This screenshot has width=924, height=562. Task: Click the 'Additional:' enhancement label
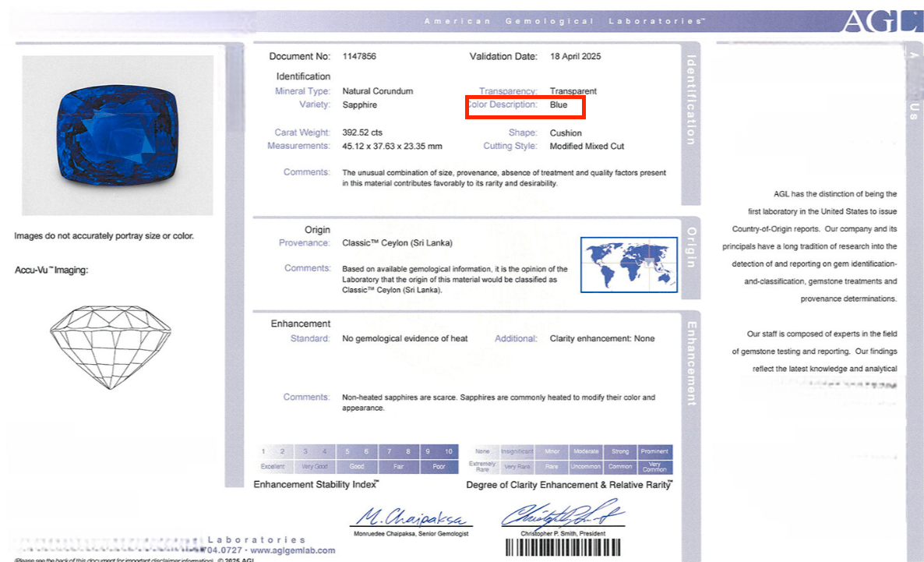tap(516, 338)
